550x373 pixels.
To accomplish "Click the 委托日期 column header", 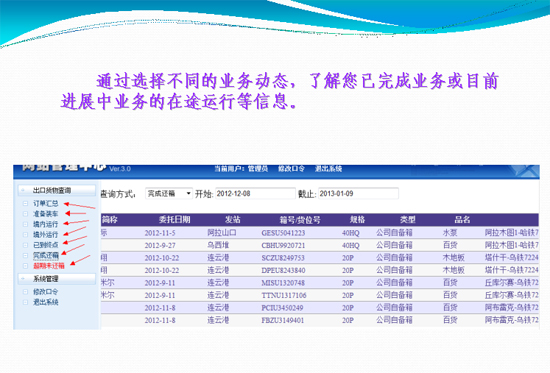I will click(x=174, y=220).
